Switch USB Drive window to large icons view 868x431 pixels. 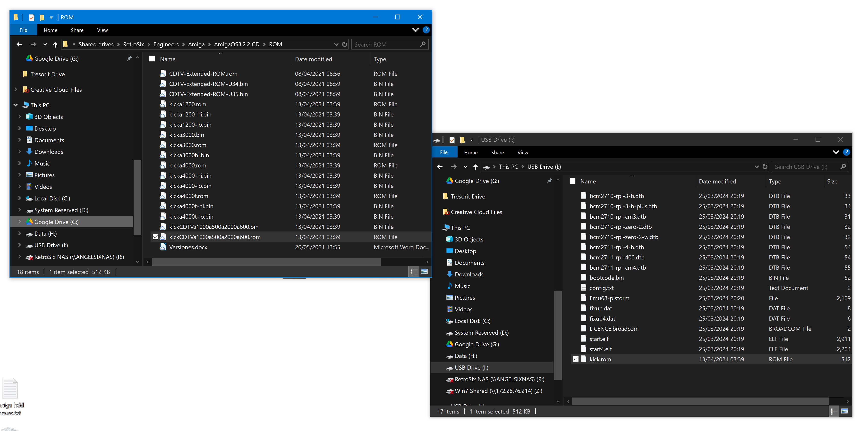click(x=845, y=411)
